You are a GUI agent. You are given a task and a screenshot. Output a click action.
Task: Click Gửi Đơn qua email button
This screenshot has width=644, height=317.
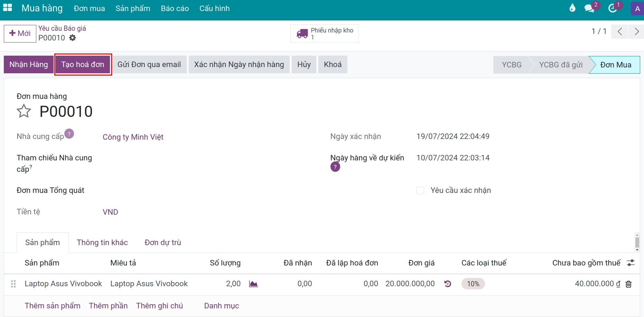[149, 65]
